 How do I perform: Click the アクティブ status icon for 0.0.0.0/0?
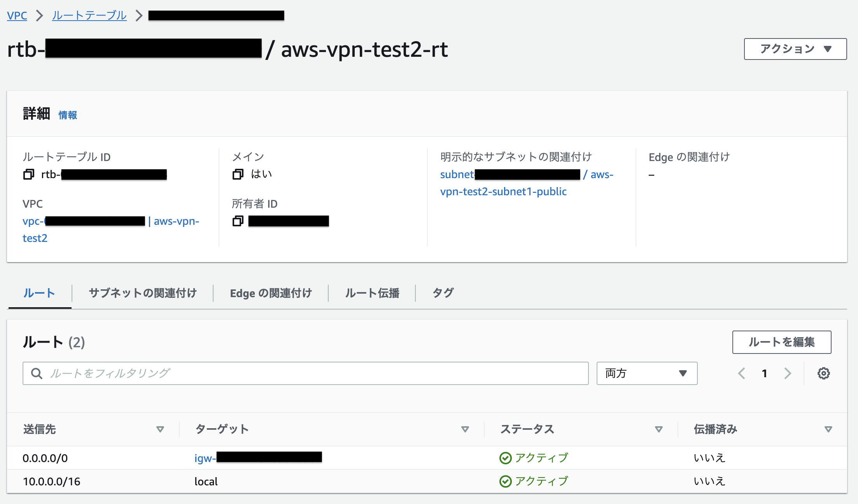505,458
